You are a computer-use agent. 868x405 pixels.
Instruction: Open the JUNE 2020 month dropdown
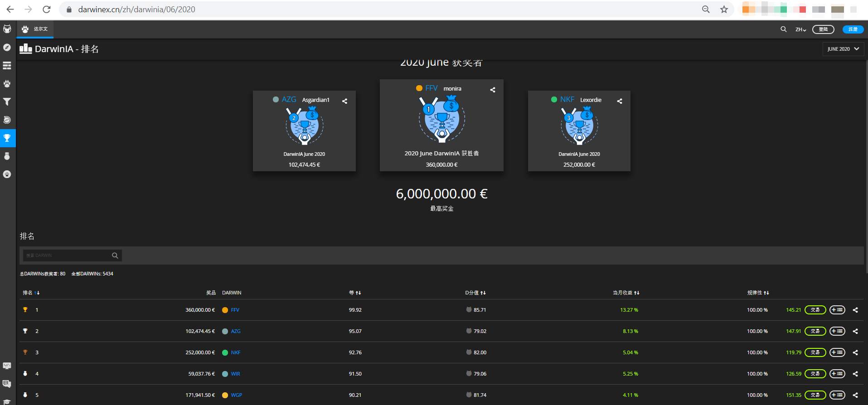coord(843,49)
